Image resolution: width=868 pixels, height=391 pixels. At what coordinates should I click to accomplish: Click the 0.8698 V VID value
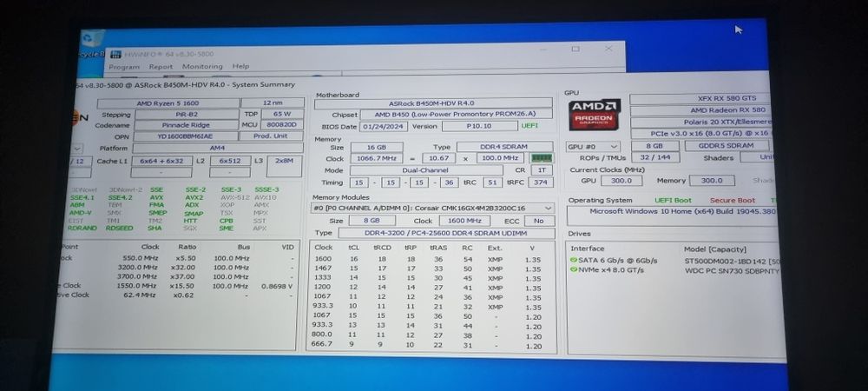pos(277,287)
